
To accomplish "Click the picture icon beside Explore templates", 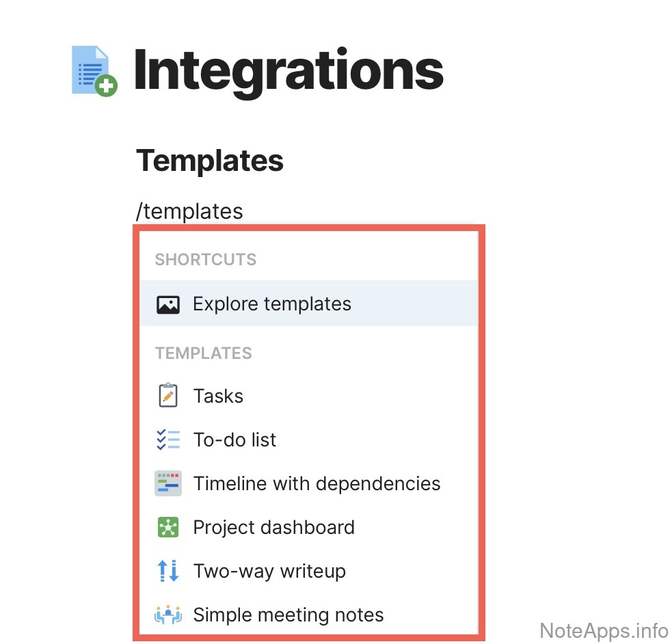I will click(167, 304).
